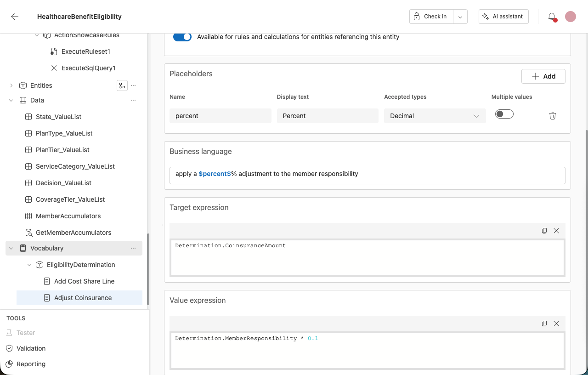
Task: Open the Entities diagram view icon
Action: coord(122,85)
